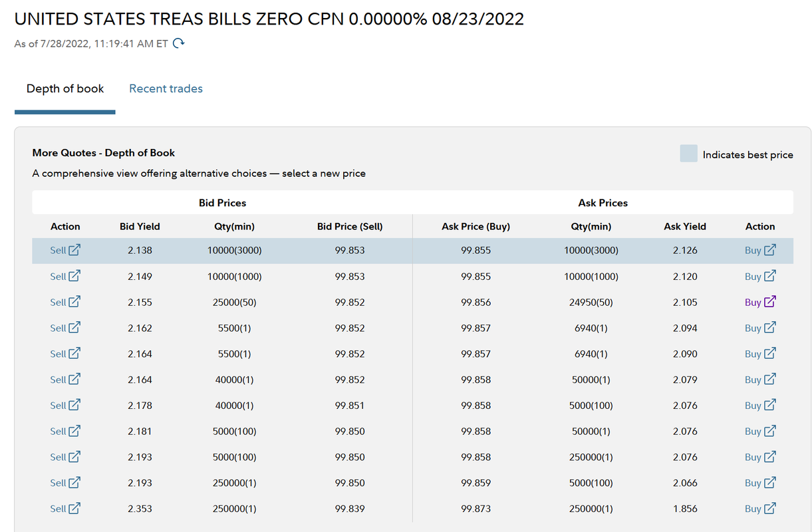Select the ask yield value 1.856
The image size is (812, 532).
[x=685, y=509]
